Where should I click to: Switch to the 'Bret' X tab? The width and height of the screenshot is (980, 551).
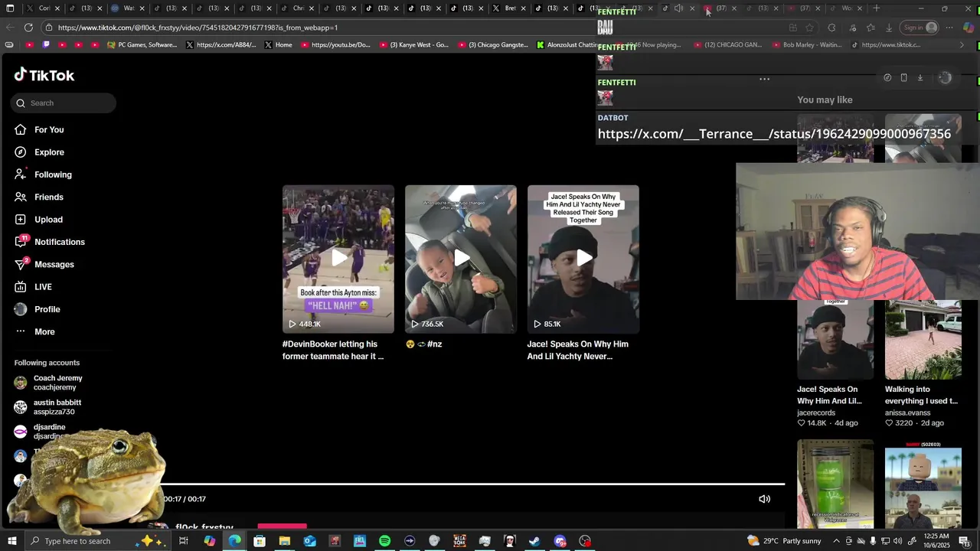point(508,8)
